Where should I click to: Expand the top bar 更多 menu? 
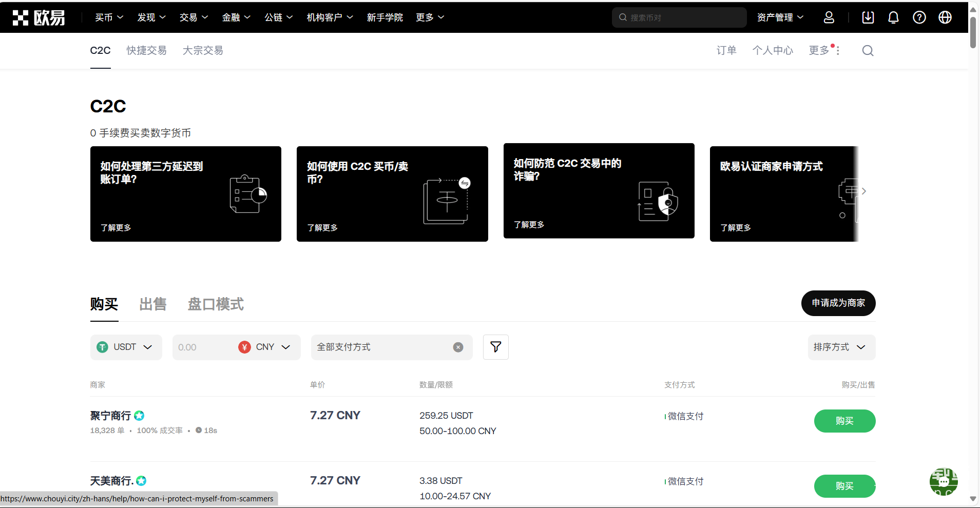[x=430, y=17]
